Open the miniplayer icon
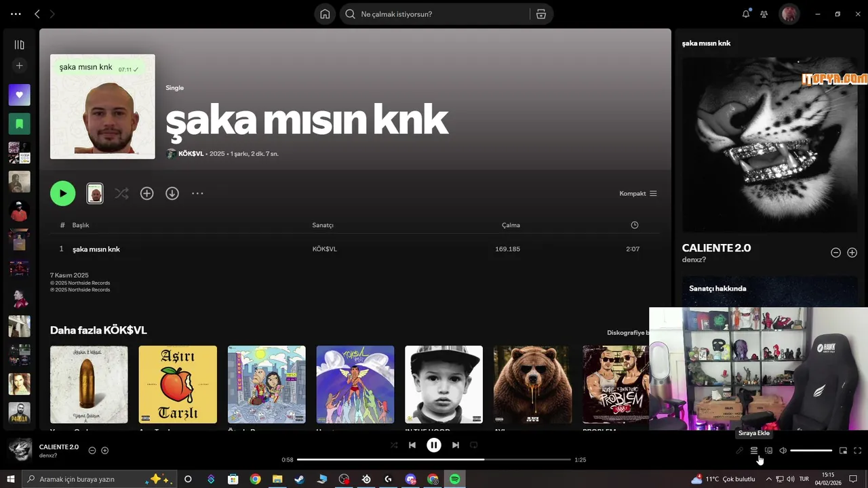This screenshot has width=868, height=488. [x=843, y=451]
